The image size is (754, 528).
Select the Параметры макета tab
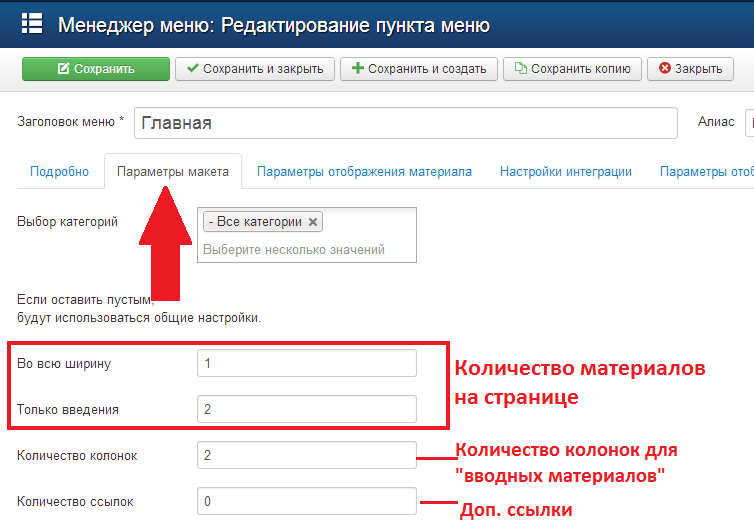173,171
